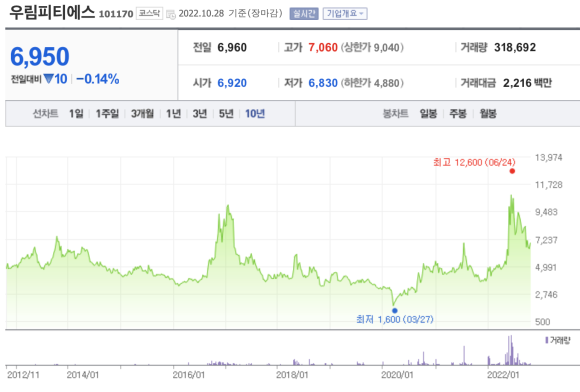The height and width of the screenshot is (392, 580).
Task: Click the 시가 value 6,920
Action: pyautogui.click(x=232, y=83)
